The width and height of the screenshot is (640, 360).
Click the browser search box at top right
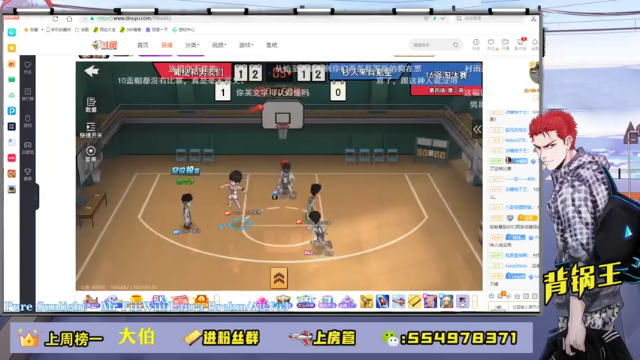click(x=490, y=18)
